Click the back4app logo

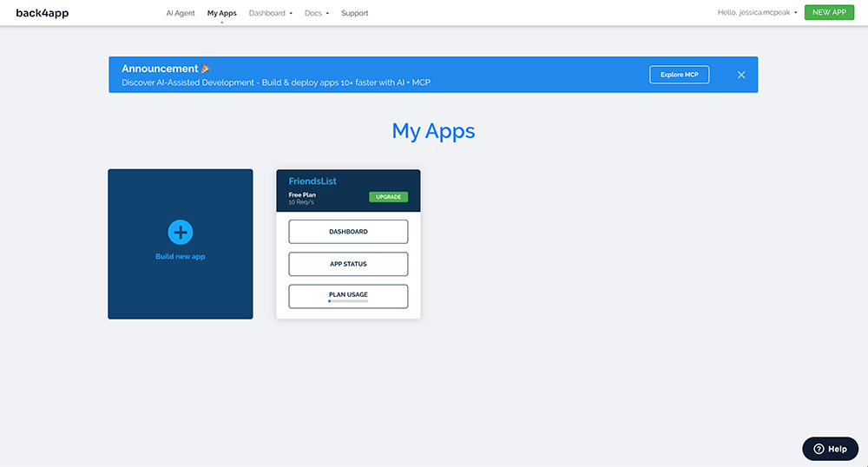42,13
